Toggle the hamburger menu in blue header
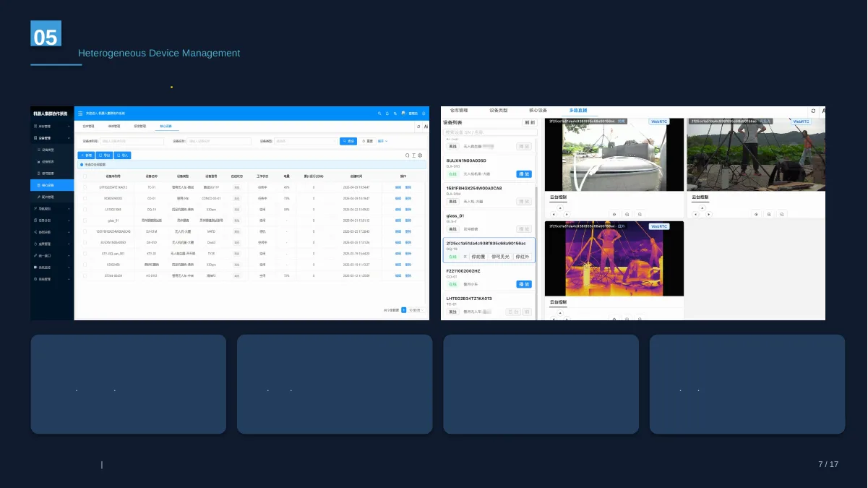Viewport: 868px width, 488px height. tap(80, 114)
